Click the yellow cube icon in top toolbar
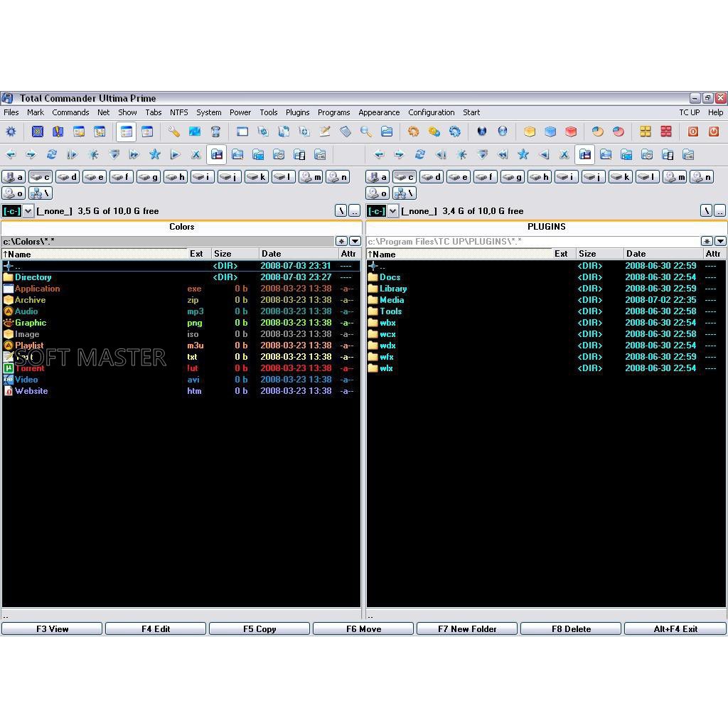The height and width of the screenshot is (728, 728). click(530, 132)
